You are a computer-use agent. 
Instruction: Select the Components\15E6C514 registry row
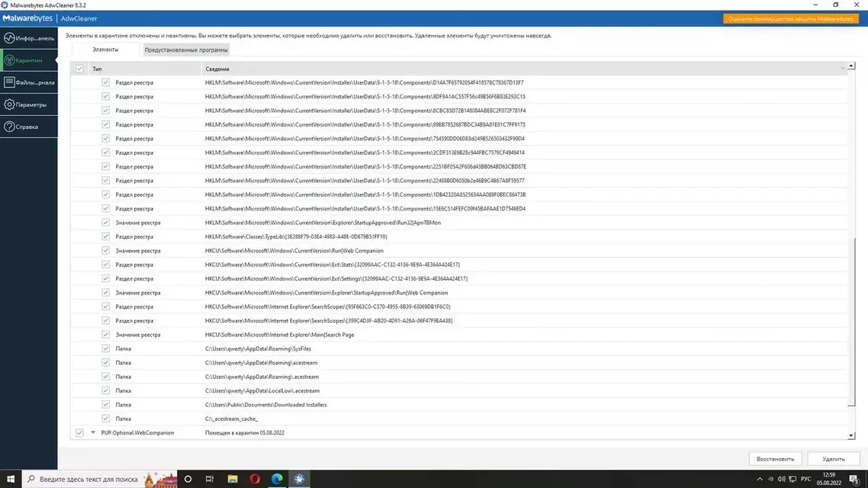click(459, 209)
